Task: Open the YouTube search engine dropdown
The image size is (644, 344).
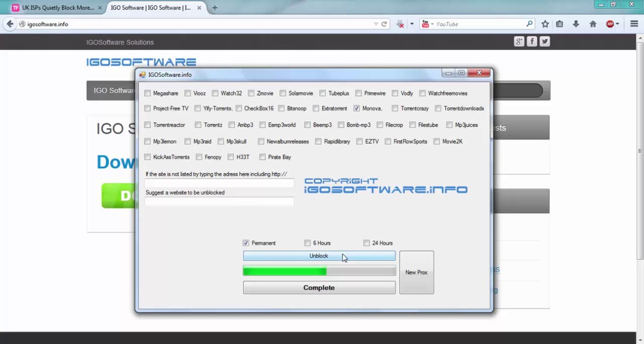Action: tap(427, 24)
